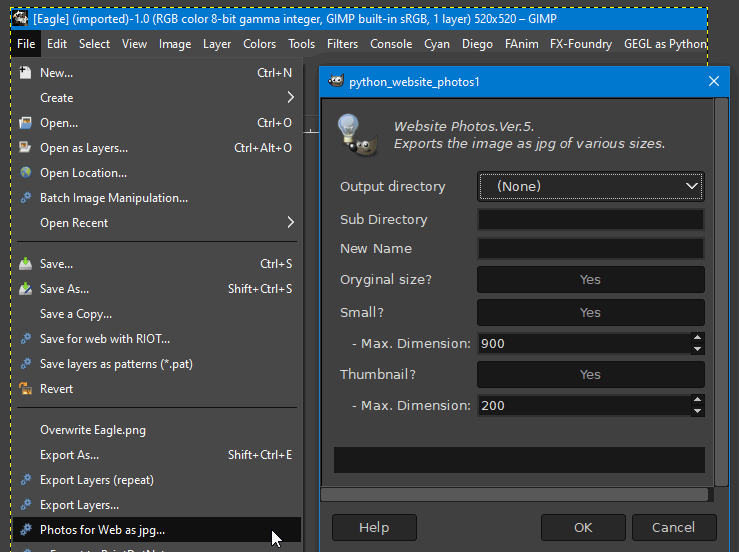Click the plugin icon beside Save for web with RIOT
The width and height of the screenshot is (739, 552).
pyautogui.click(x=25, y=338)
